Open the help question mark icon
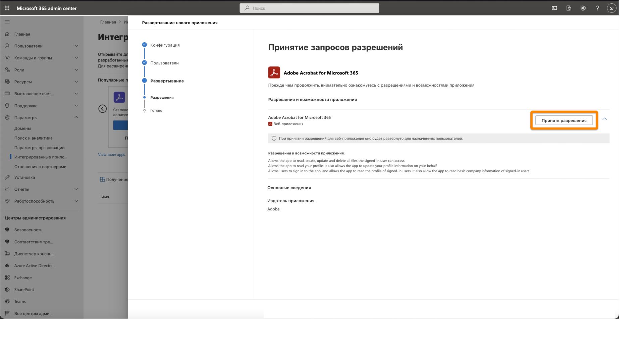Viewport: 644px width, 346px height. (597, 8)
